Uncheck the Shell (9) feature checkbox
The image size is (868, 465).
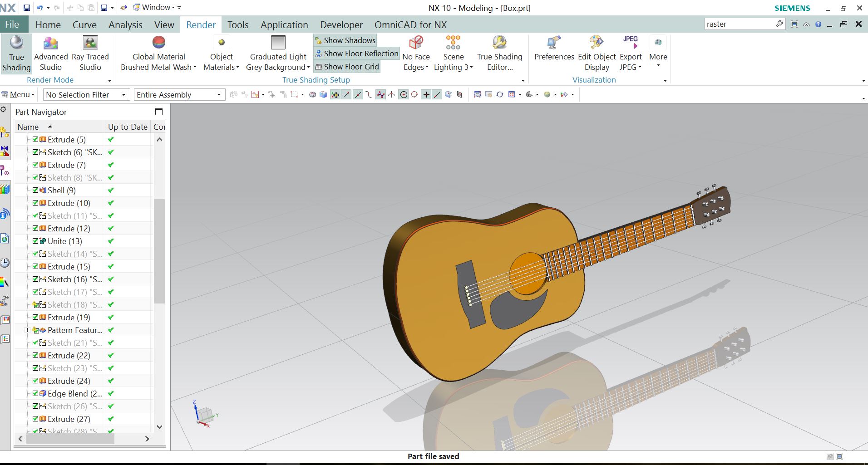pos(35,190)
